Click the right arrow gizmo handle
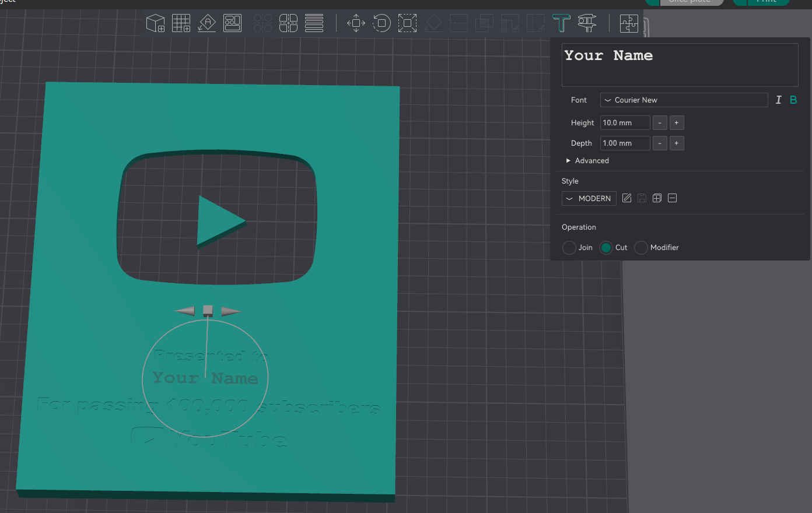The image size is (812, 513). point(232,311)
